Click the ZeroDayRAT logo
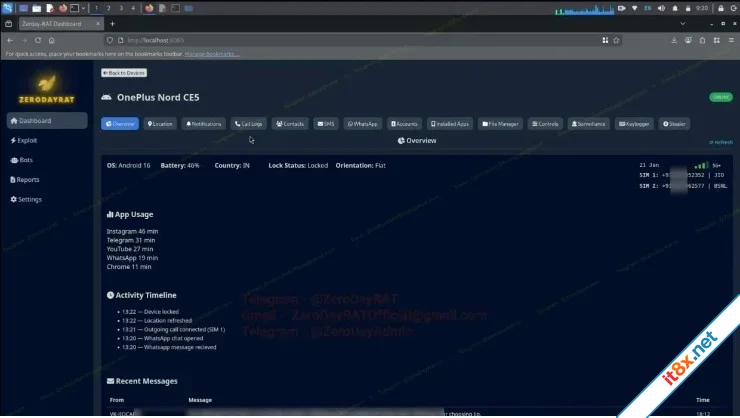740x418 pixels. tap(46, 89)
